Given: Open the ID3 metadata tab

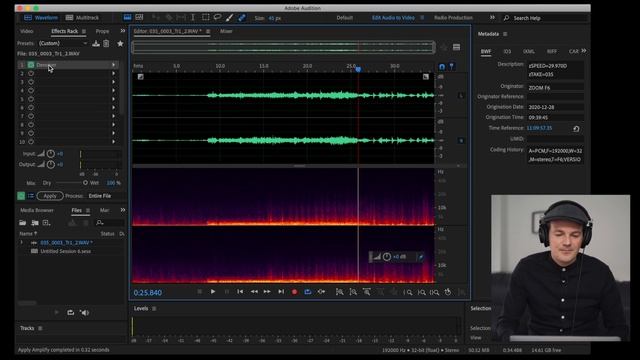Looking at the screenshot, I should 507,51.
